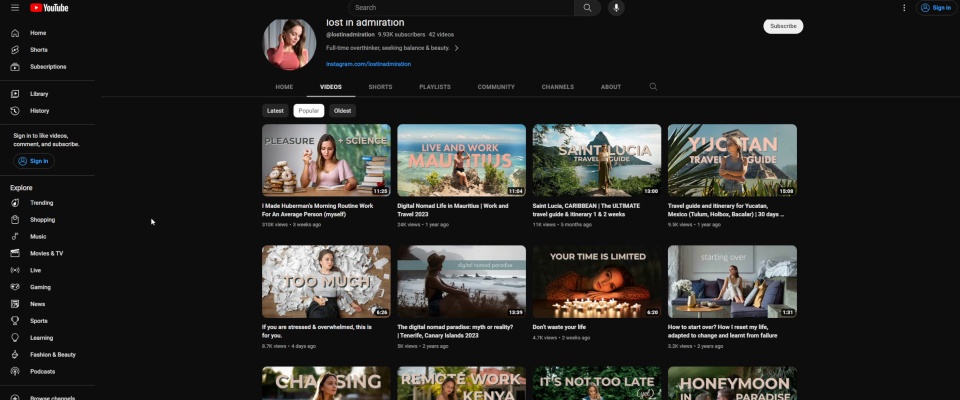Open the Your Time Is Limited thumbnail
This screenshot has height=400, width=960.
pyautogui.click(x=597, y=281)
